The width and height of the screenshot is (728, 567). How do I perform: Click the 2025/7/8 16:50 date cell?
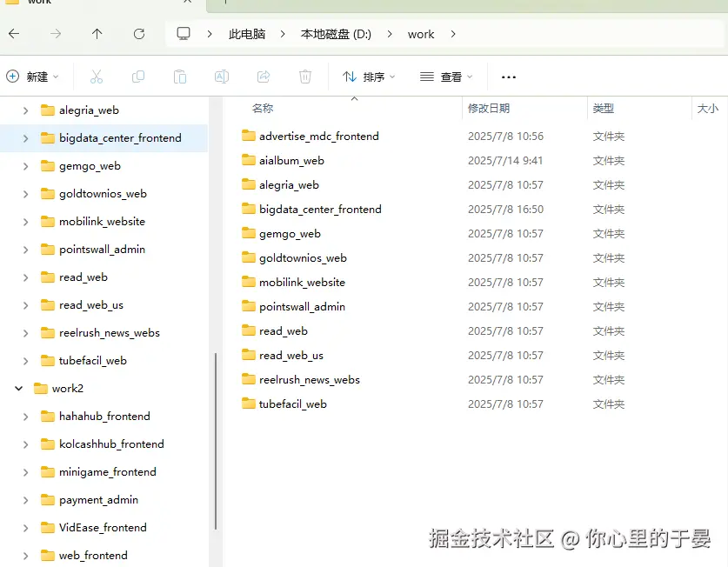[505, 210]
